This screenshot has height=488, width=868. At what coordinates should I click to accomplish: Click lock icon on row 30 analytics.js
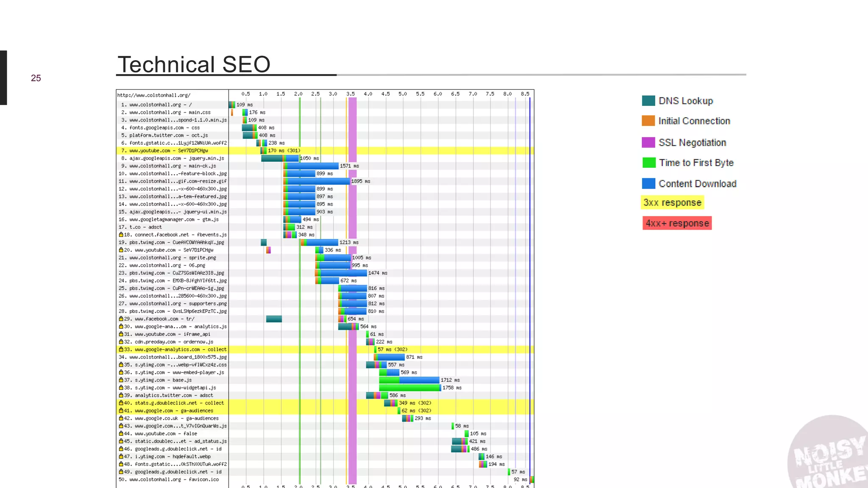[121, 326]
